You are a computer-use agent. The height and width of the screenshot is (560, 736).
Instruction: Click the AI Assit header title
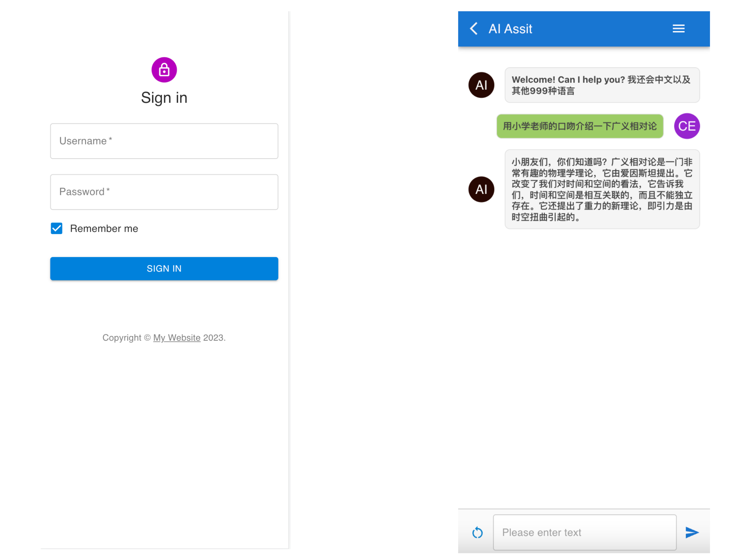point(510,29)
